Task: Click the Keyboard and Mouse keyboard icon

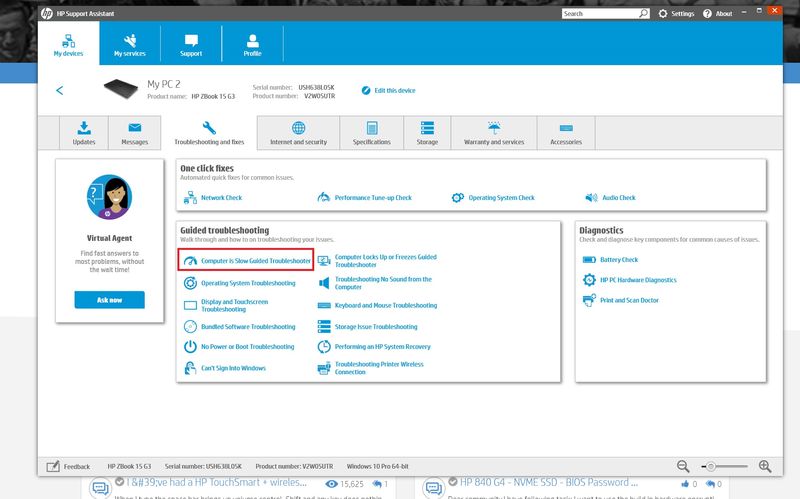Action: [x=324, y=305]
